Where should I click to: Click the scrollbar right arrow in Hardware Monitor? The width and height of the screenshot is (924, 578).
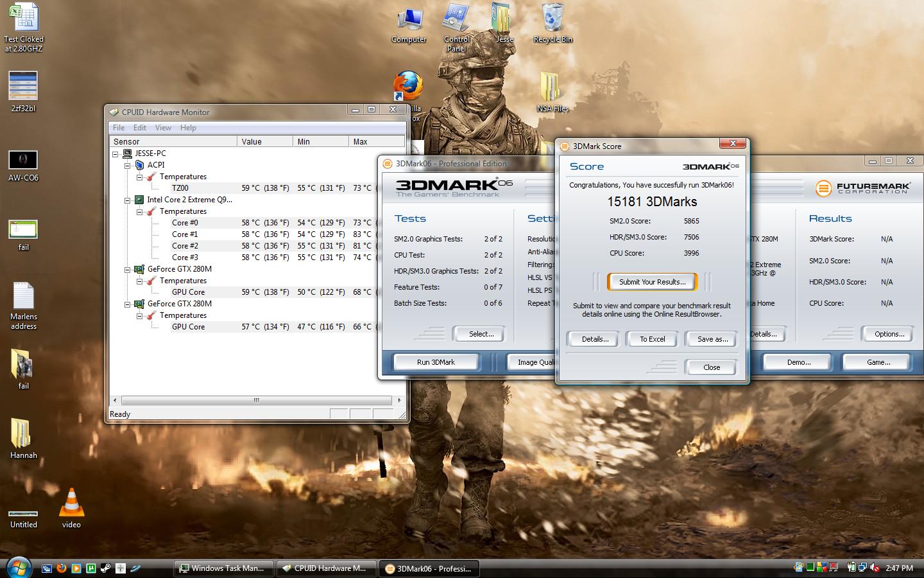point(399,400)
